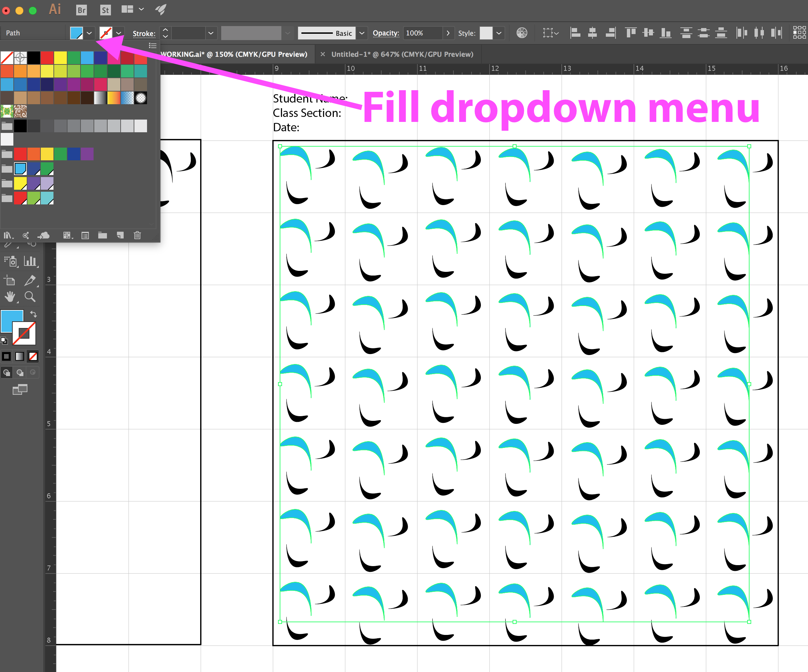Screen dimensions: 808x672
Task: Switch to Gradient mode button
Action: [x=20, y=357]
